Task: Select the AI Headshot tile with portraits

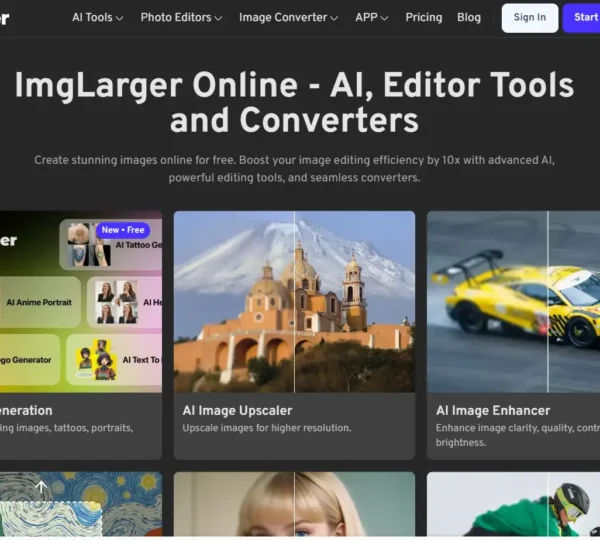Action: tap(125, 302)
